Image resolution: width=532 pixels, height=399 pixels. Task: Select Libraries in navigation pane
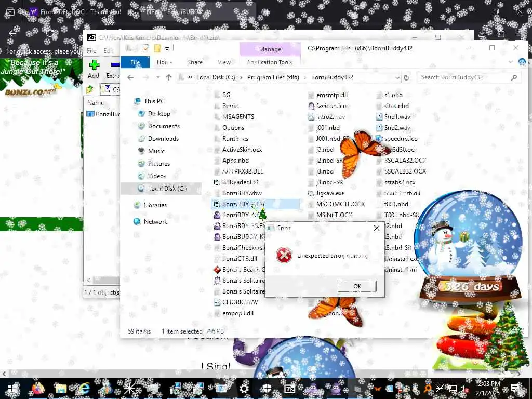155,205
